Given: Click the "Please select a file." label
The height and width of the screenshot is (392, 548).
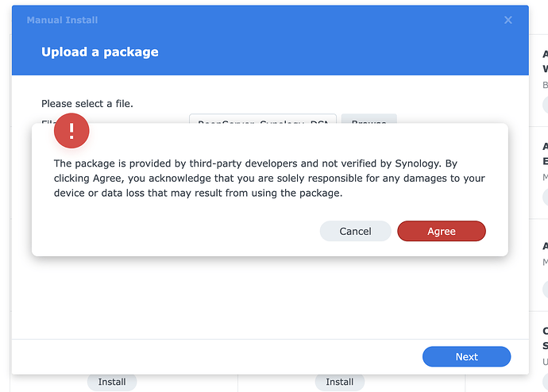Looking at the screenshot, I should (87, 103).
